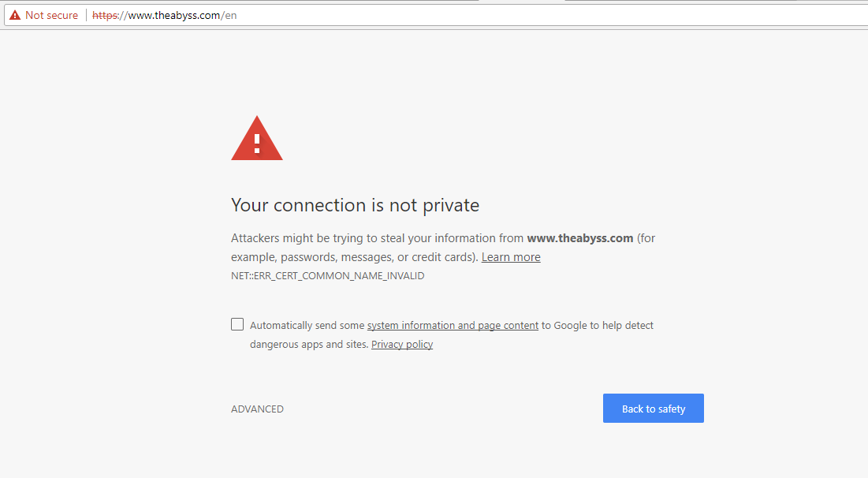Open the Learn more link
The width and height of the screenshot is (868, 478).
pyautogui.click(x=511, y=257)
